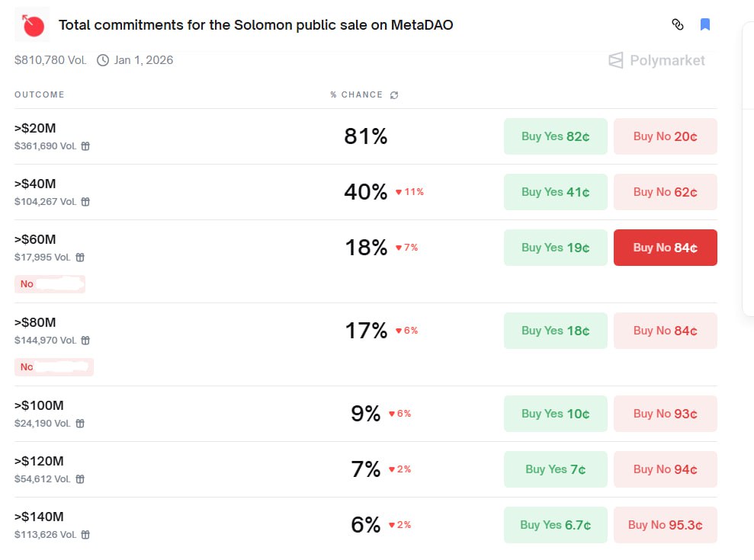Click the gift icon under >$60M
This screenshot has width=754, height=560.
[x=80, y=258]
